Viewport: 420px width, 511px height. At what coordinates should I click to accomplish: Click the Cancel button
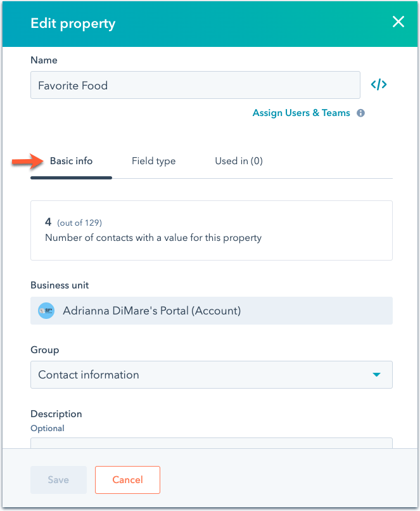point(127,480)
